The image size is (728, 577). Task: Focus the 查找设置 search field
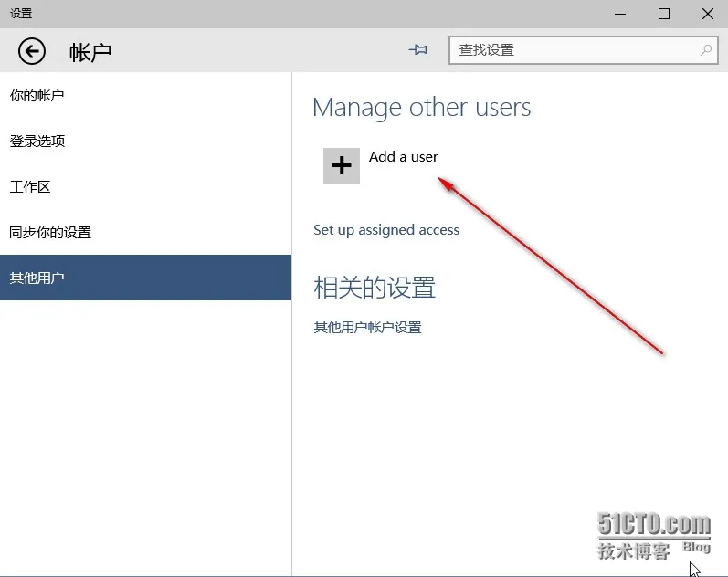pos(583,50)
